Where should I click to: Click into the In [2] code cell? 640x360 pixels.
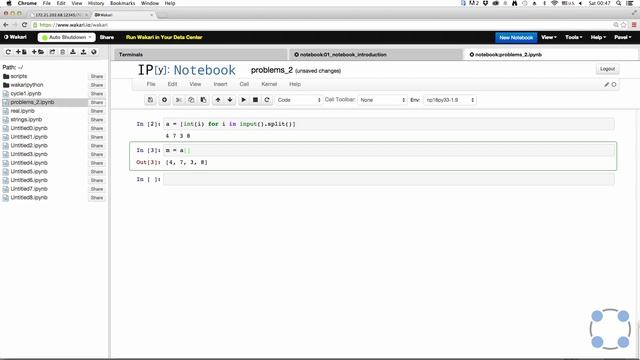coord(389,124)
